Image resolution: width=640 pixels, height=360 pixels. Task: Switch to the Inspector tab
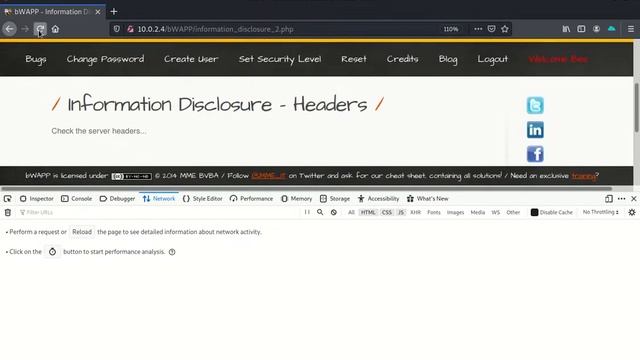pyautogui.click(x=37, y=199)
